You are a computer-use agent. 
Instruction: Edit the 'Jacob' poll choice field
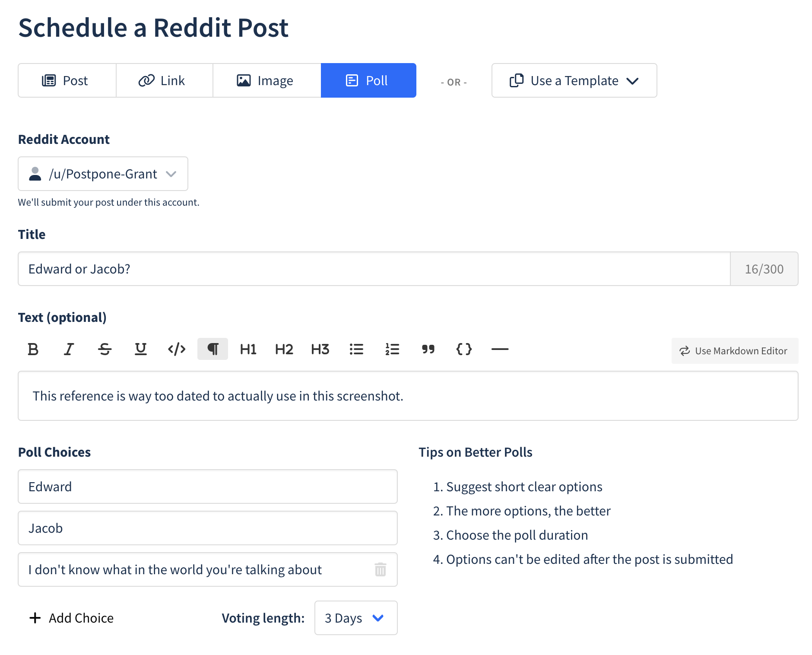pos(208,528)
